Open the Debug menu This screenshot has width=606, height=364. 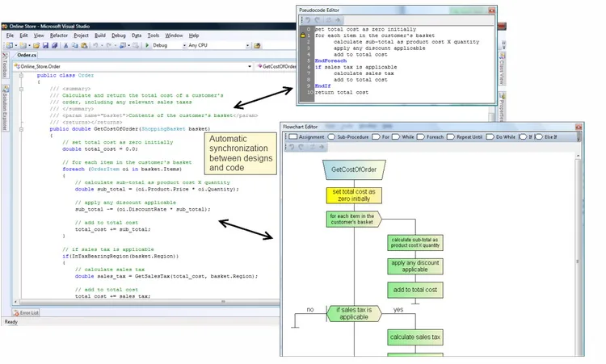[x=119, y=36]
